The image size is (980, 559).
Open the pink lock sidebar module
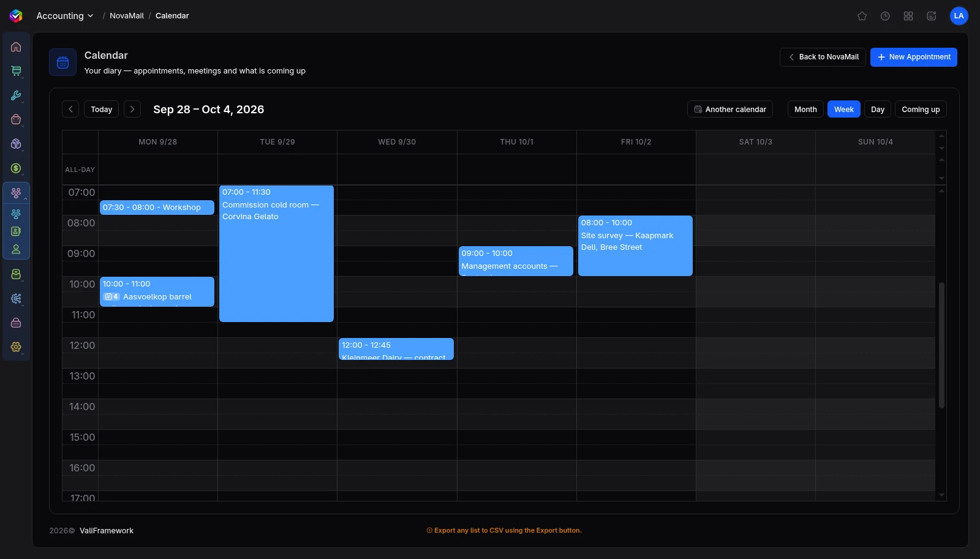(x=16, y=323)
